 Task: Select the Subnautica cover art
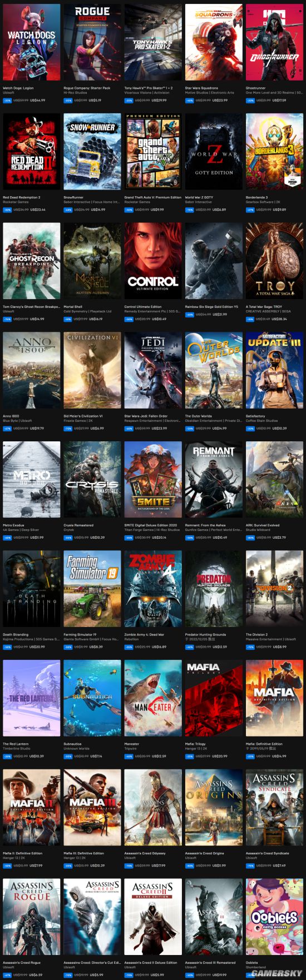point(92,698)
